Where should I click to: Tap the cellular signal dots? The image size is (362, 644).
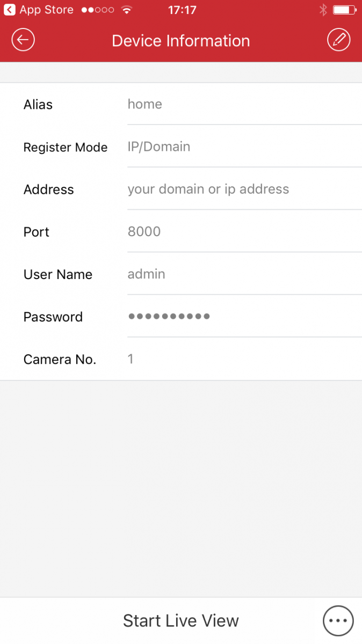97,10
